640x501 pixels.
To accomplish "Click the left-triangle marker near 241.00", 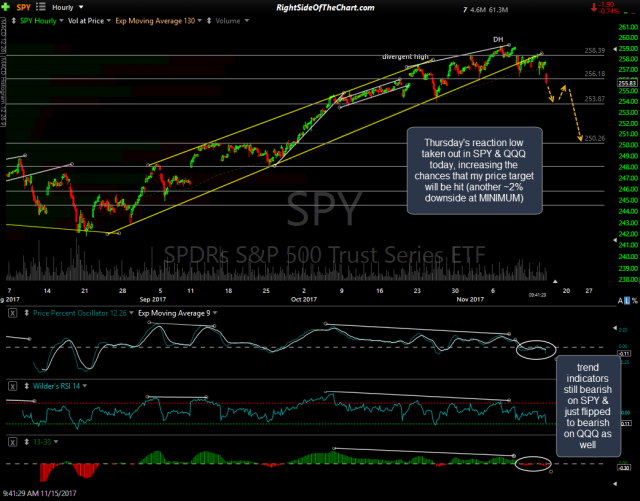I will coord(615,240).
